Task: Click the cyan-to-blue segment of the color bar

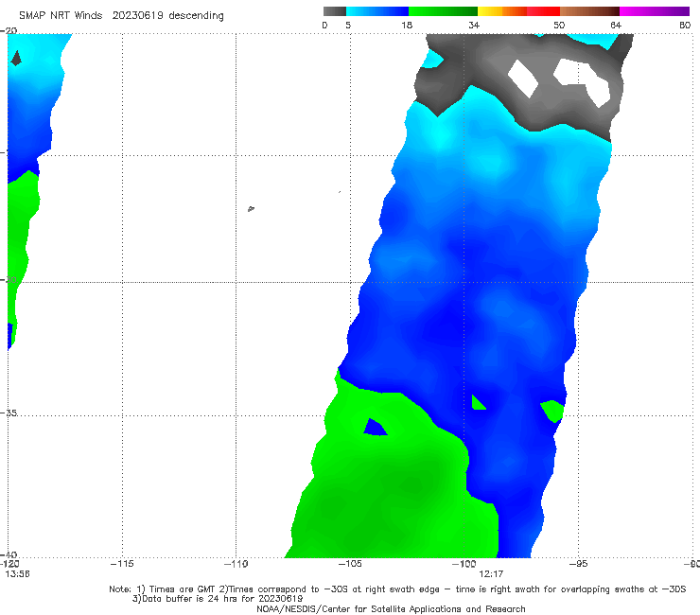Action: 377,11
